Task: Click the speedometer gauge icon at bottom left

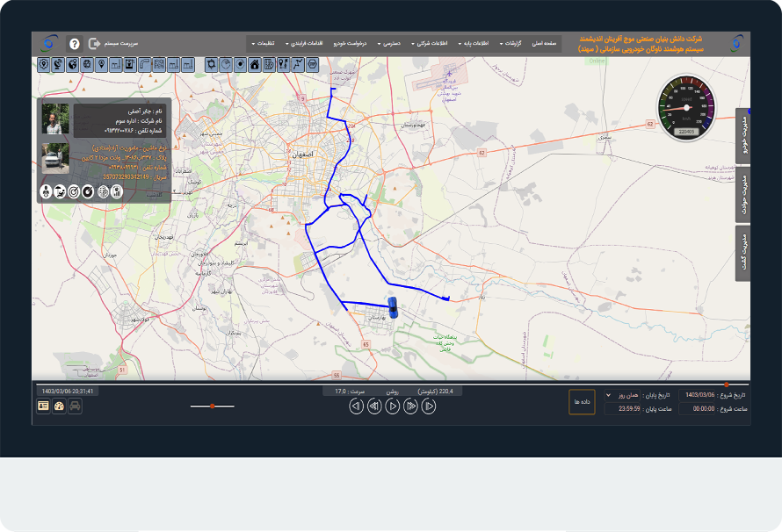Action: click(59, 406)
